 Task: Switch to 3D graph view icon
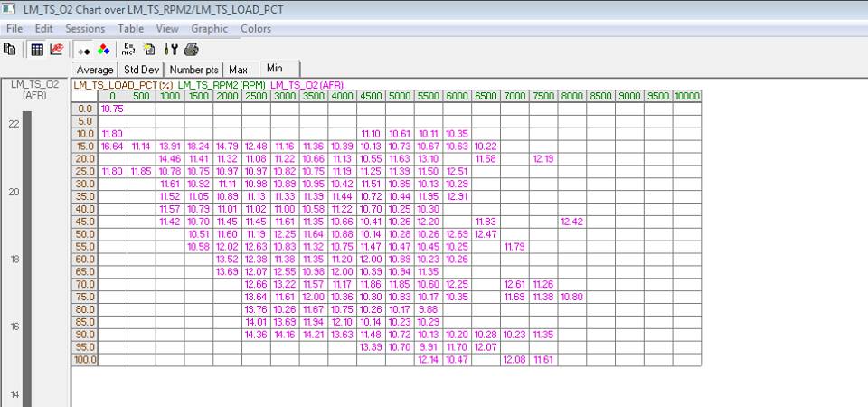click(56, 50)
